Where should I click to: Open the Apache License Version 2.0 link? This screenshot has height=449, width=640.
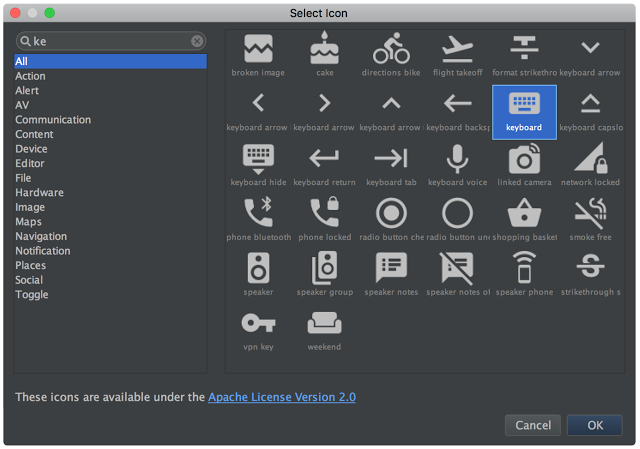pos(282,397)
